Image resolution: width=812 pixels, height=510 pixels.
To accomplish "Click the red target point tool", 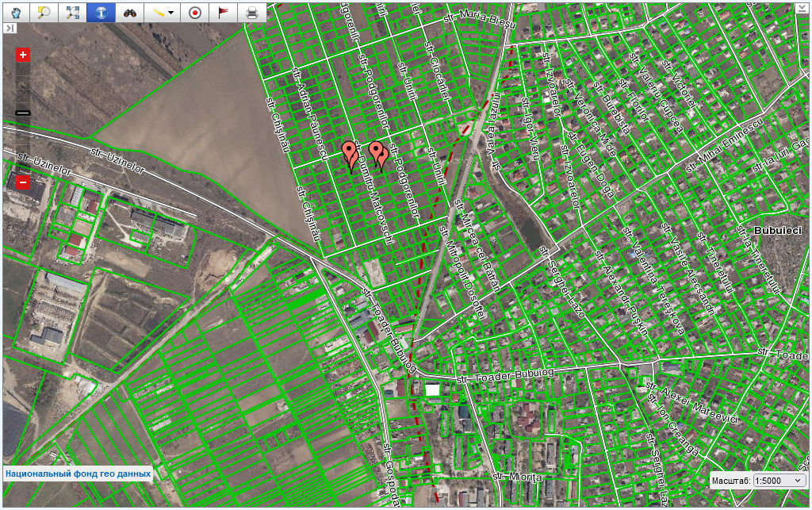I will 194,13.
